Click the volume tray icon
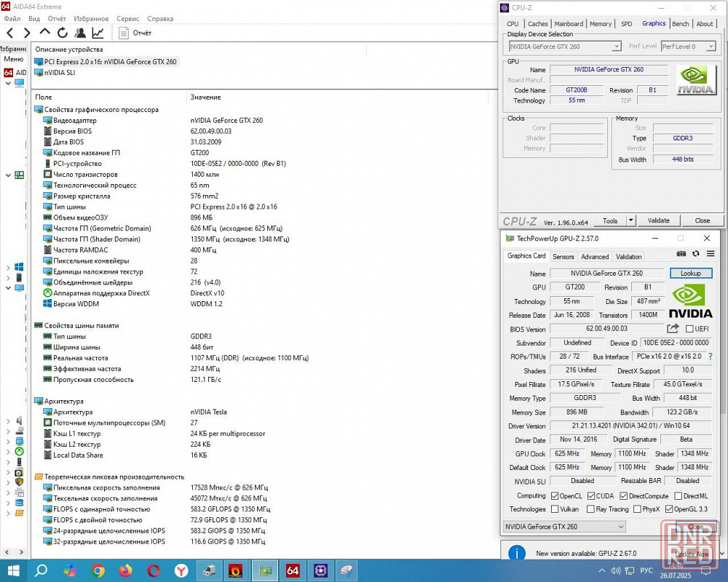Viewport: 728px width, 582px height. click(616, 571)
